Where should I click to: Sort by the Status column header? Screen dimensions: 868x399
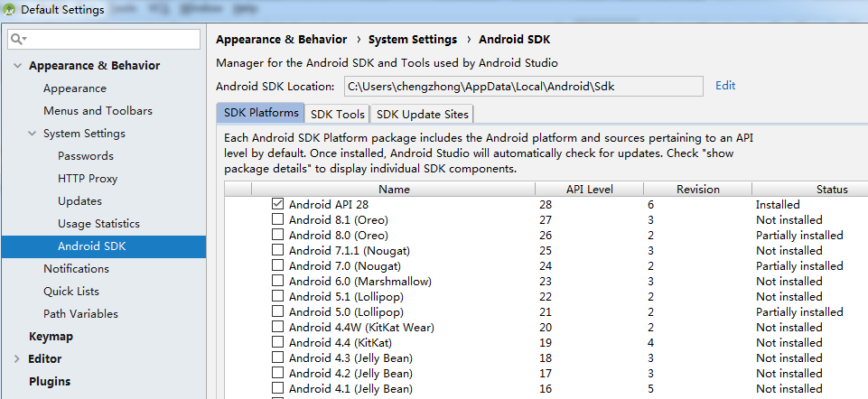pyautogui.click(x=810, y=190)
